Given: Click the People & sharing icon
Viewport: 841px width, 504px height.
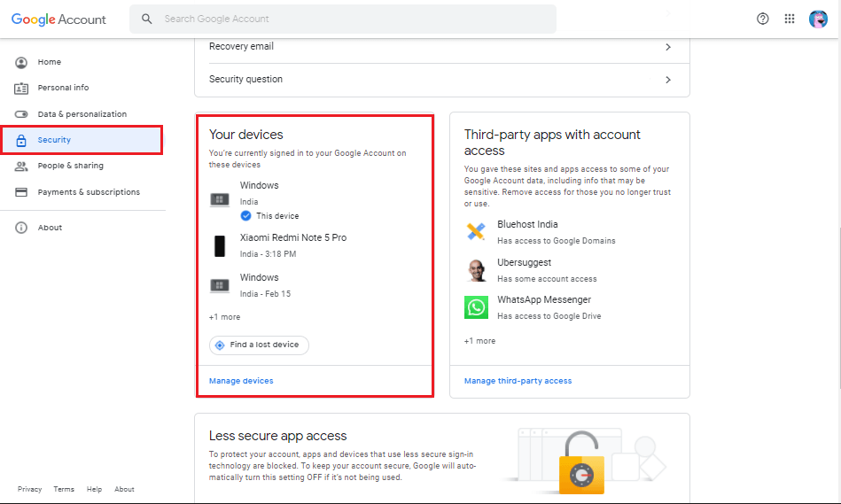Looking at the screenshot, I should click(x=21, y=167).
